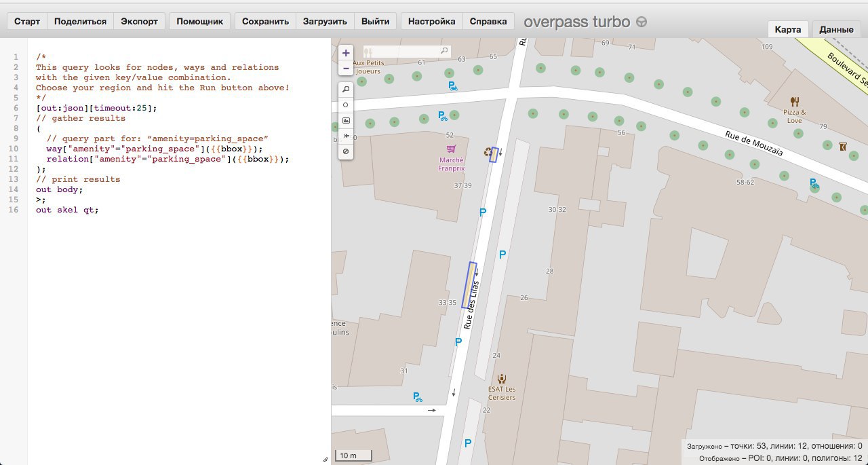
Task: Click the steering wheel logo beside overpass turbo
Action: 641,22
